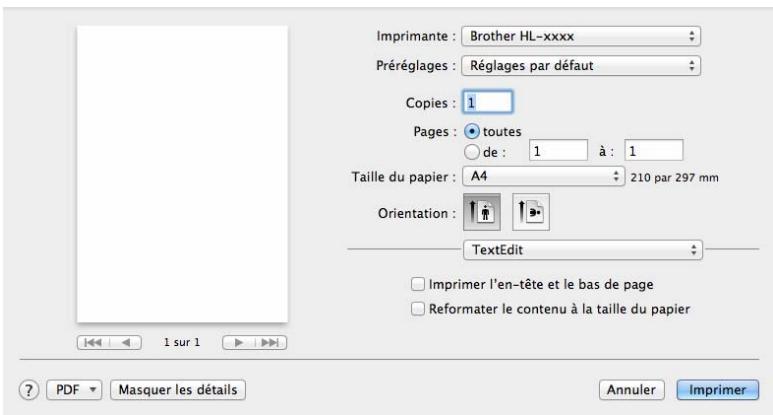Go to first page in preview
Screen dimensions: 773x415
tap(93, 343)
